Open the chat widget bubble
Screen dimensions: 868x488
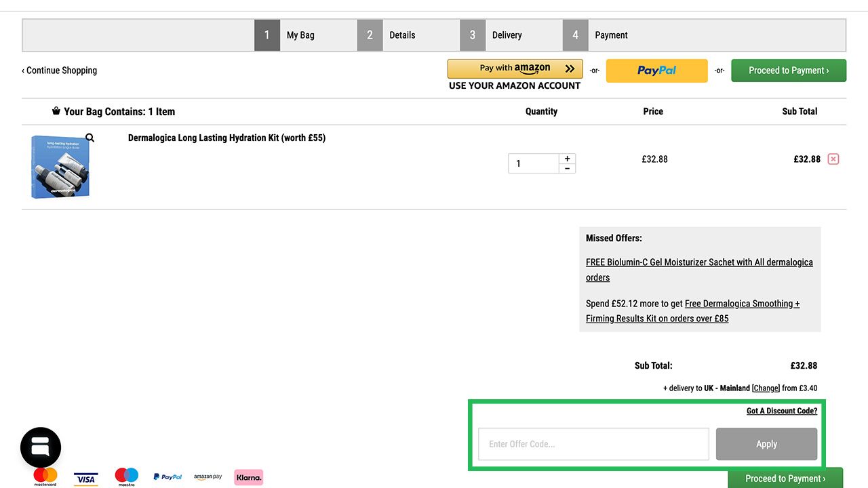pos(41,447)
